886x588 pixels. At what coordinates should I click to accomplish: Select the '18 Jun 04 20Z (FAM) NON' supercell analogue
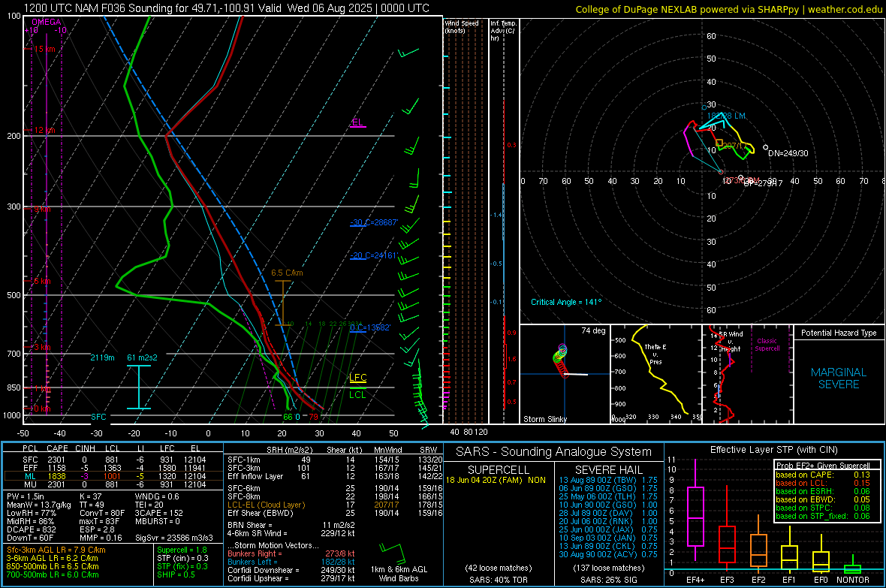(496, 480)
